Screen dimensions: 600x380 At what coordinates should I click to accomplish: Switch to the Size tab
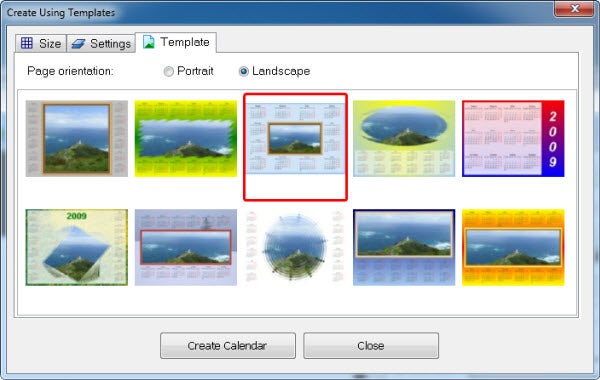[41, 43]
